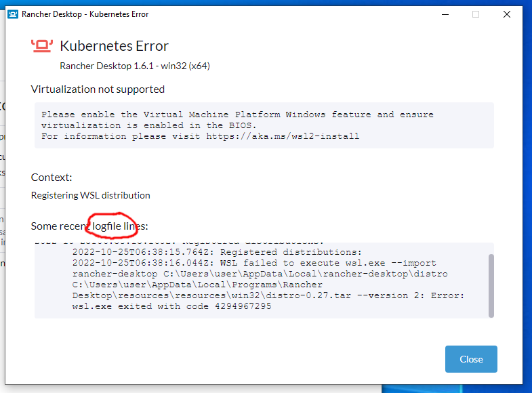Click the 'Kubernetes Error' heading
The height and width of the screenshot is (393, 532).
pyautogui.click(x=114, y=46)
